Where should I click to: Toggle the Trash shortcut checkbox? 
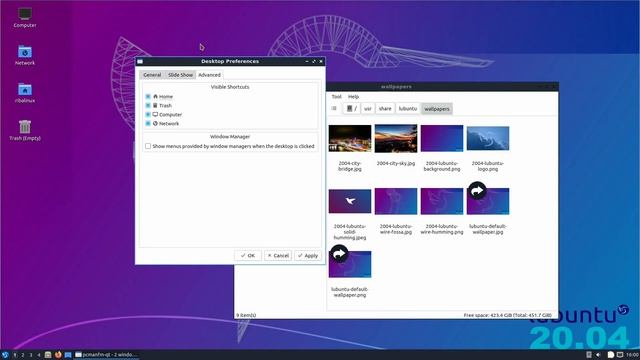pos(148,106)
